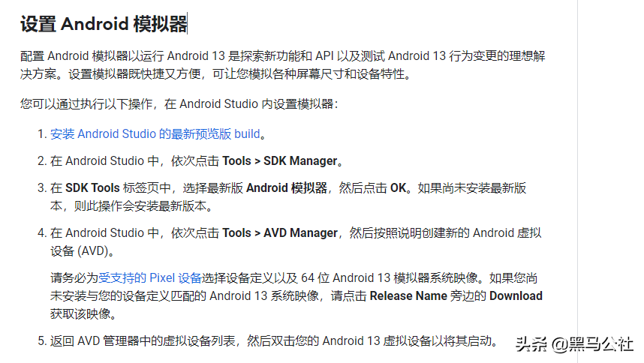The width and height of the screenshot is (644, 363).
Task: Click the intro paragraph about running Android 13
Action: pyautogui.click(x=282, y=64)
